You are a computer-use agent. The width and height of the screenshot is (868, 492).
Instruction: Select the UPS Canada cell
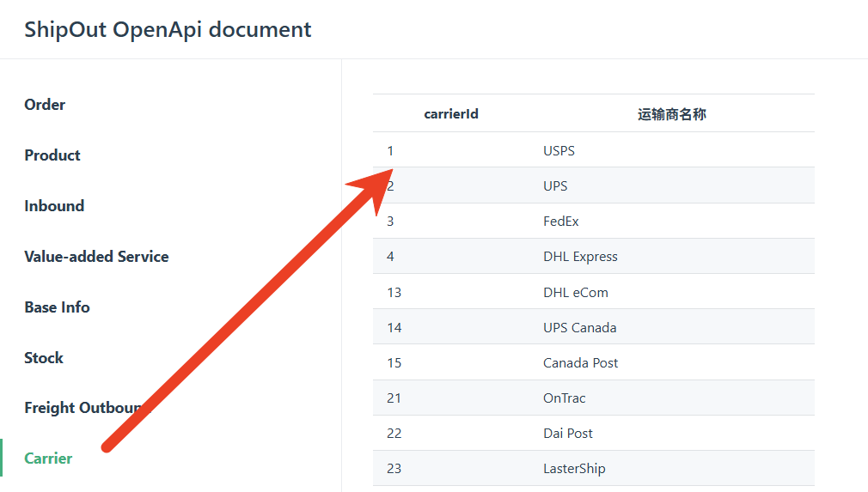(x=579, y=328)
